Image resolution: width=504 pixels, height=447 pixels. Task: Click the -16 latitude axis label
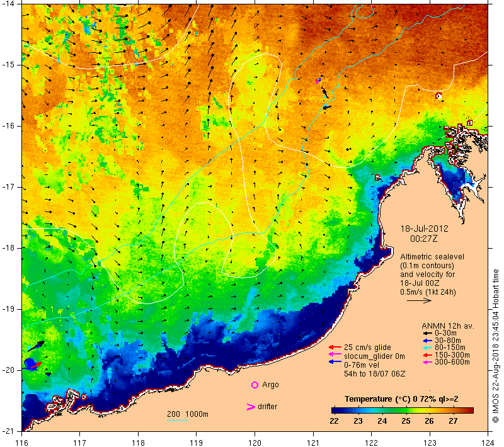(x=8, y=126)
